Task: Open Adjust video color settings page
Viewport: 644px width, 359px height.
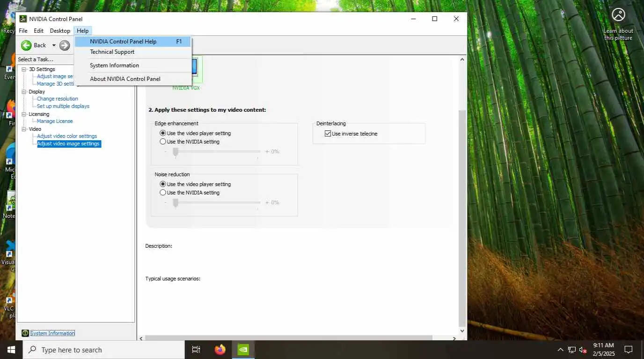Action: [67, 136]
